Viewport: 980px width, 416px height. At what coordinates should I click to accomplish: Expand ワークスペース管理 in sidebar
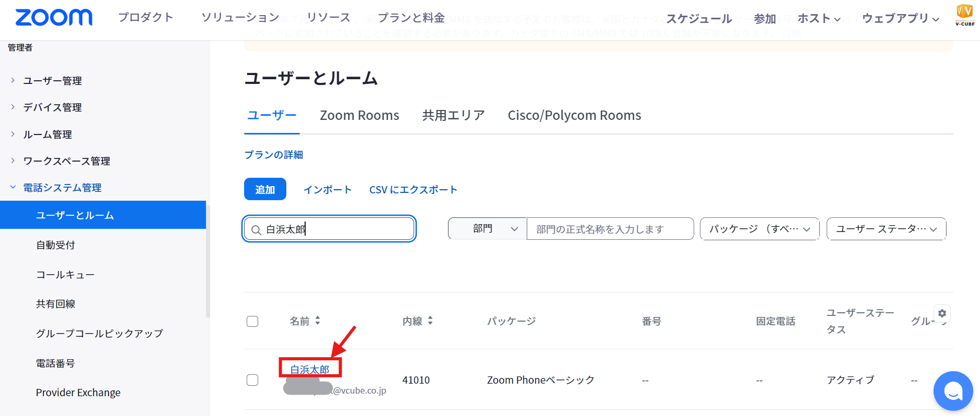pyautogui.click(x=13, y=161)
